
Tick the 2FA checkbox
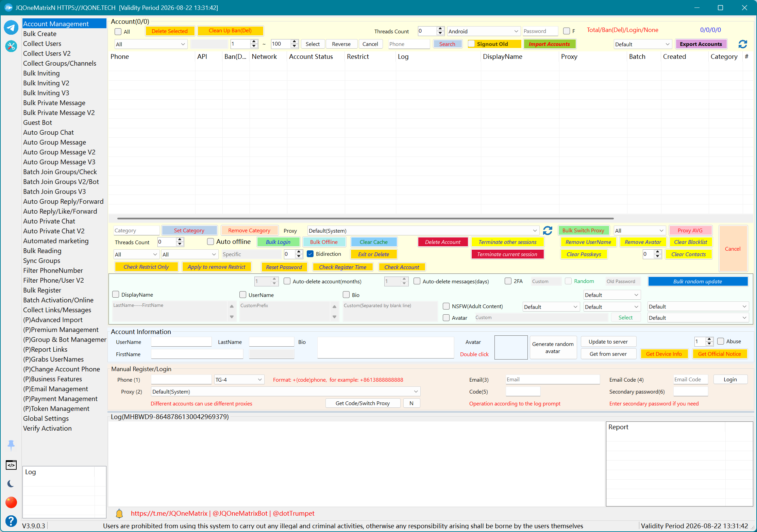click(508, 281)
